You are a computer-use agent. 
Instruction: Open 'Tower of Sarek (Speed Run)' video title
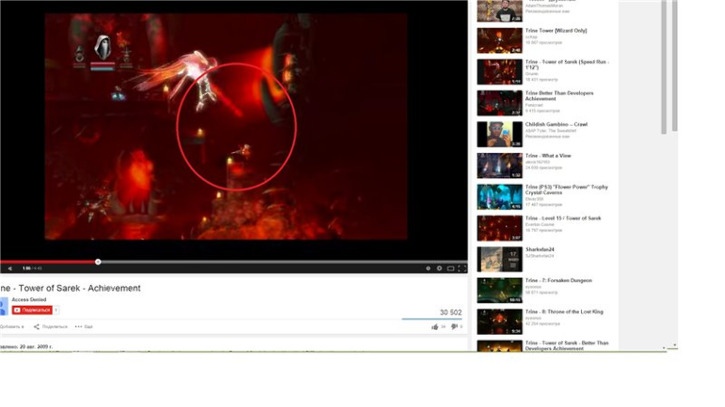pos(567,64)
